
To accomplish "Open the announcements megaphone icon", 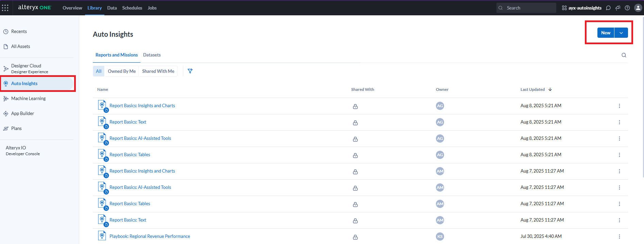I will click(x=618, y=8).
